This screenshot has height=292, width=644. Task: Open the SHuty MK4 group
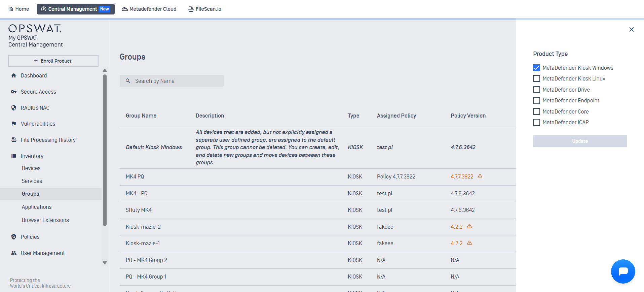tap(139, 210)
